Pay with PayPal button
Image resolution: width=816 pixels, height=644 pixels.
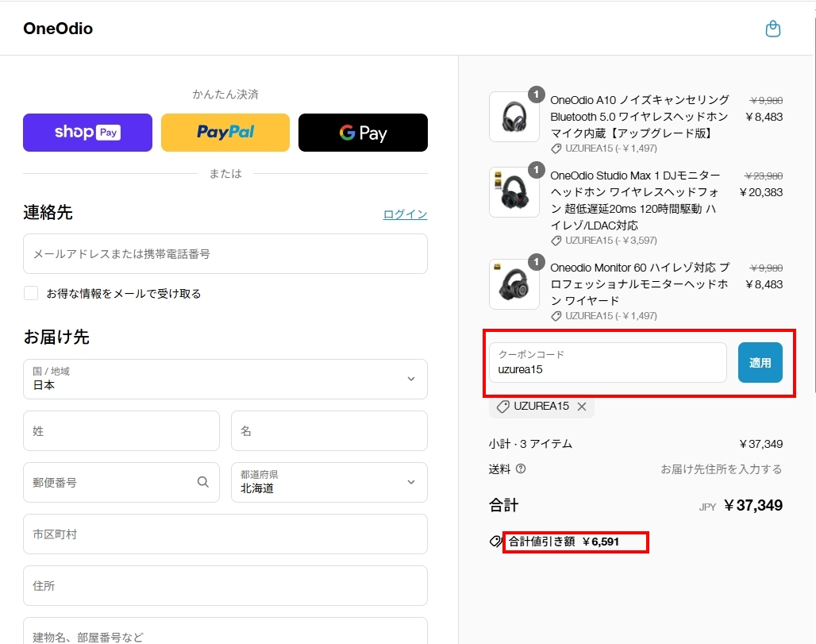225,133
